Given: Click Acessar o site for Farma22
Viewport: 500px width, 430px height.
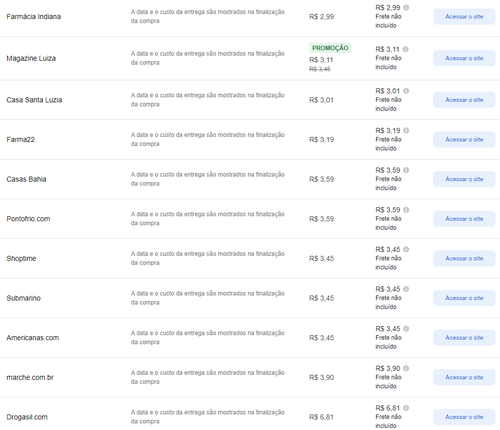Looking at the screenshot, I should [464, 140].
